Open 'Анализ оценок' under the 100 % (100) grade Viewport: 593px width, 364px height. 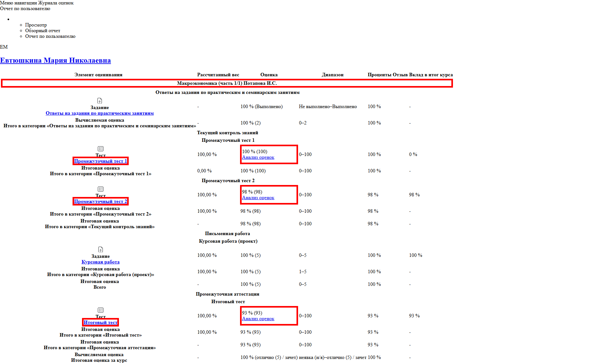click(x=258, y=157)
